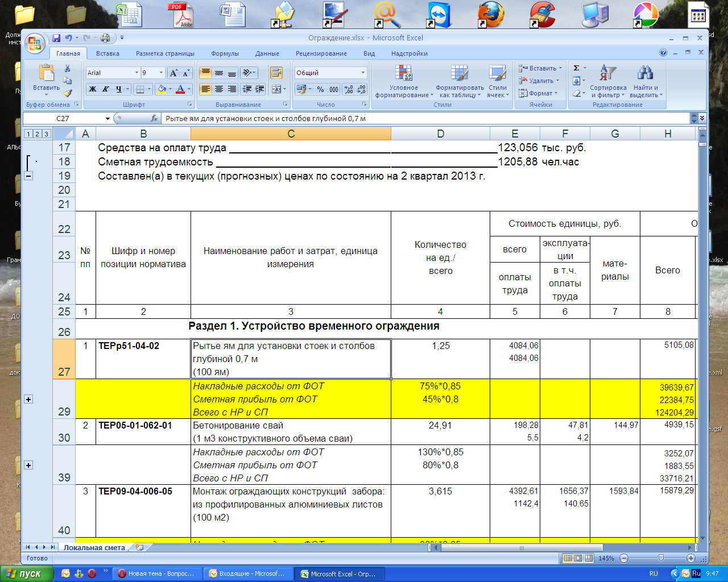Expand the grouped rows below row 29
728x582 pixels.
[28, 400]
